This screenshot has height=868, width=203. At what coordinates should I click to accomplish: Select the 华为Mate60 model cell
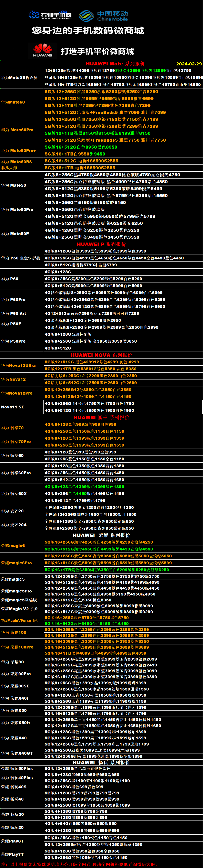[x=22, y=102]
